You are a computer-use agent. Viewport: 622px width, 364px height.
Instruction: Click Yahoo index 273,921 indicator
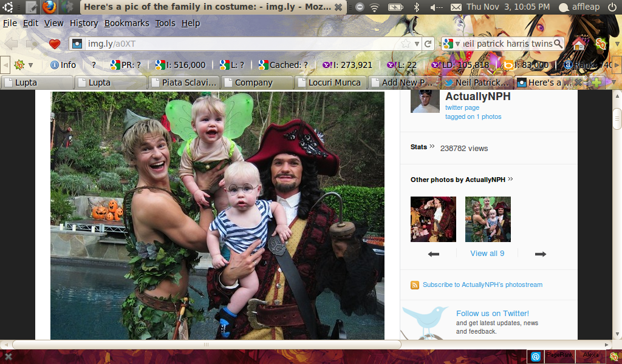(347, 65)
